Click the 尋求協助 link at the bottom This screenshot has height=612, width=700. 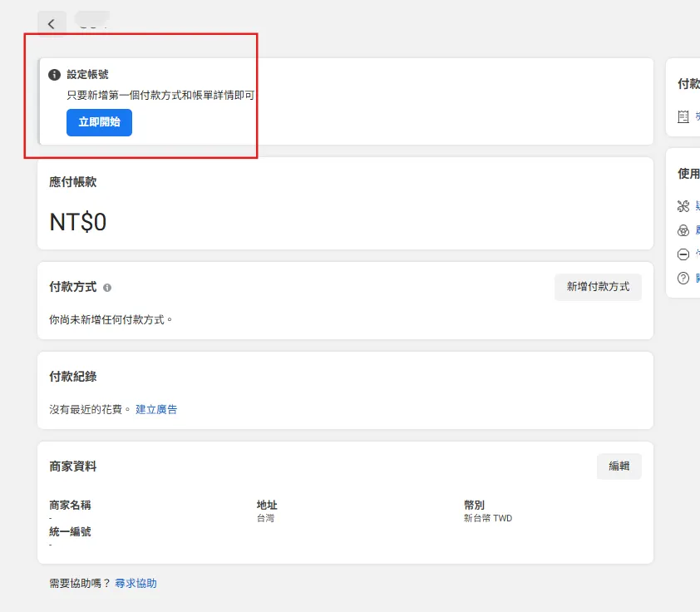pyautogui.click(x=136, y=584)
